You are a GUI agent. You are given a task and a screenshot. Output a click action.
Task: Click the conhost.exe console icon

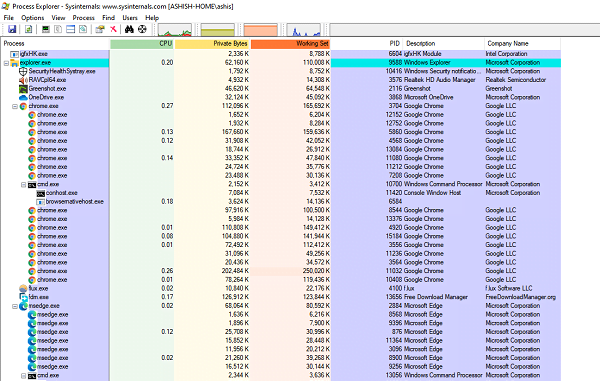coord(41,193)
